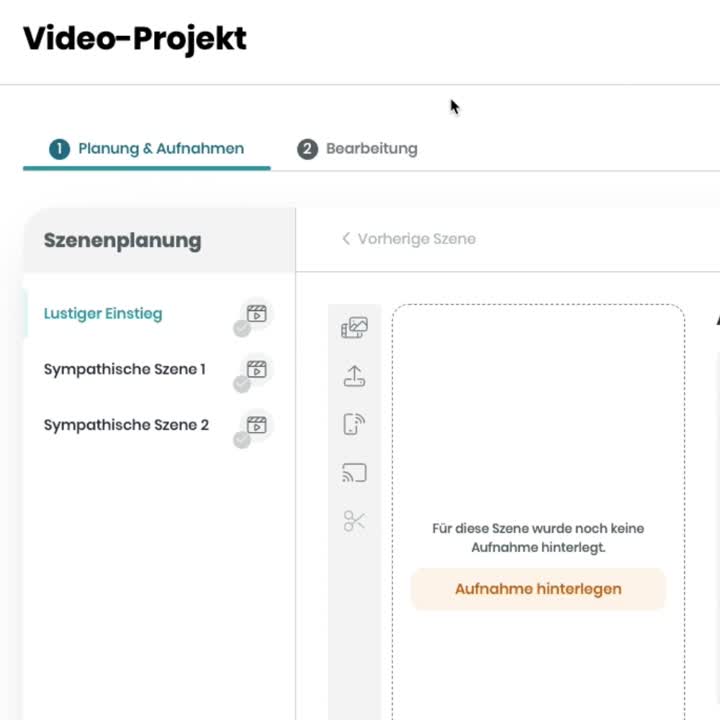Open the media library icon in the toolbar
Image resolution: width=720 pixels, height=720 pixels.
click(x=354, y=328)
